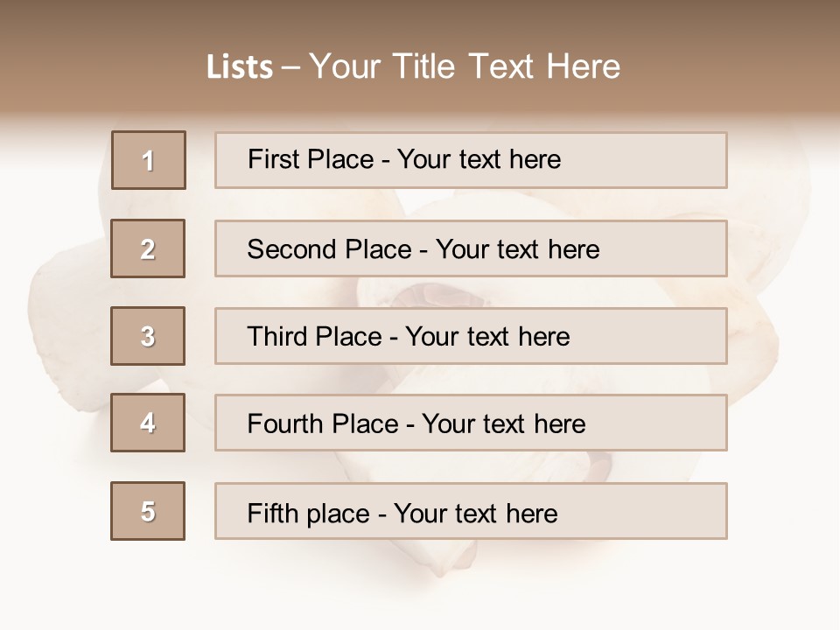The image size is (840, 630).
Task: Click 'Your text here' in Fifth place row
Action: click(476, 514)
